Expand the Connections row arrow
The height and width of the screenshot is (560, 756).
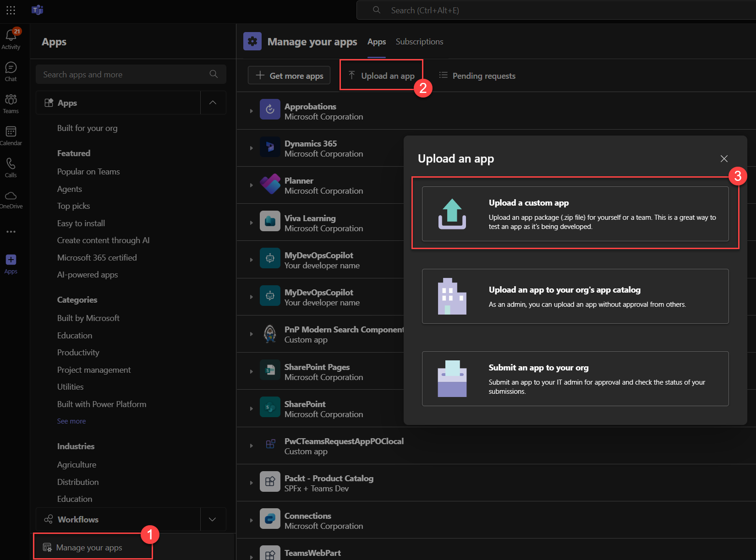251,520
